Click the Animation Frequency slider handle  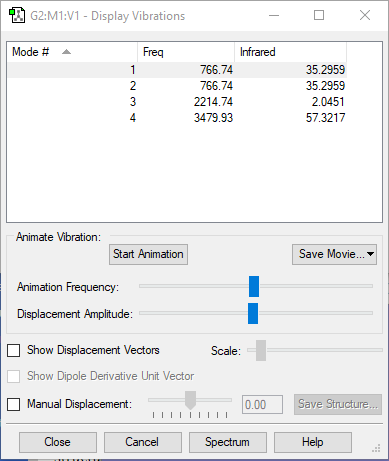pyautogui.click(x=254, y=286)
